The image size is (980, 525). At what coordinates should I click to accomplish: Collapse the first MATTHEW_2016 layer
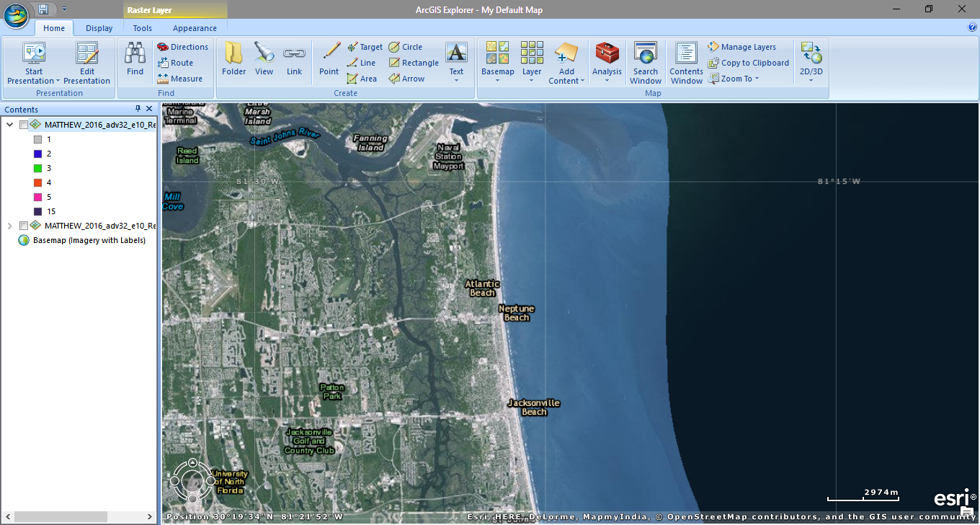(x=9, y=125)
